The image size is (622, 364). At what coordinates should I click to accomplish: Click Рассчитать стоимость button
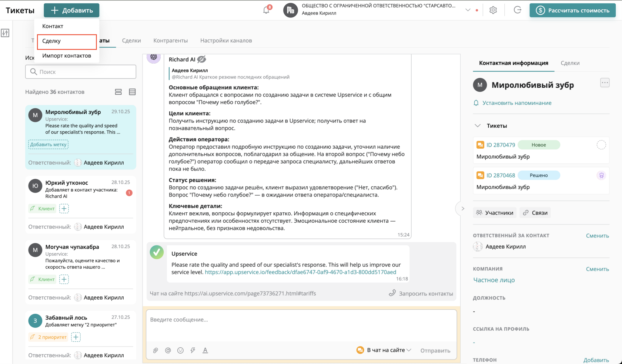point(572,10)
